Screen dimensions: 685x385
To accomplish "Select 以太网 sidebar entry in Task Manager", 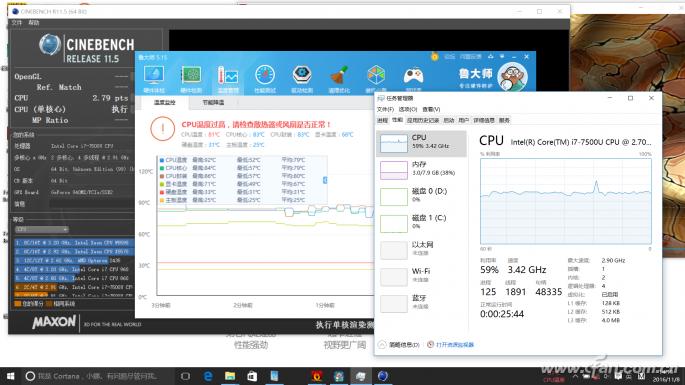I will tap(421, 250).
